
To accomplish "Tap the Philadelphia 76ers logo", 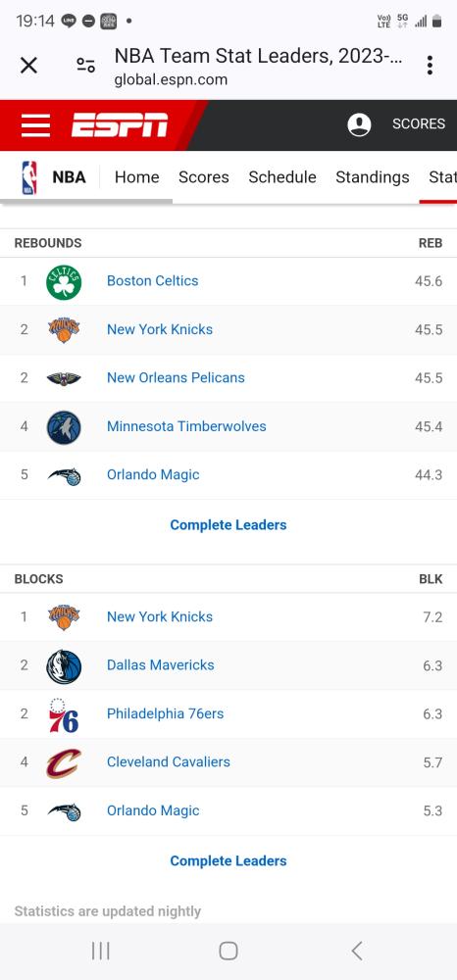I will (x=64, y=715).
